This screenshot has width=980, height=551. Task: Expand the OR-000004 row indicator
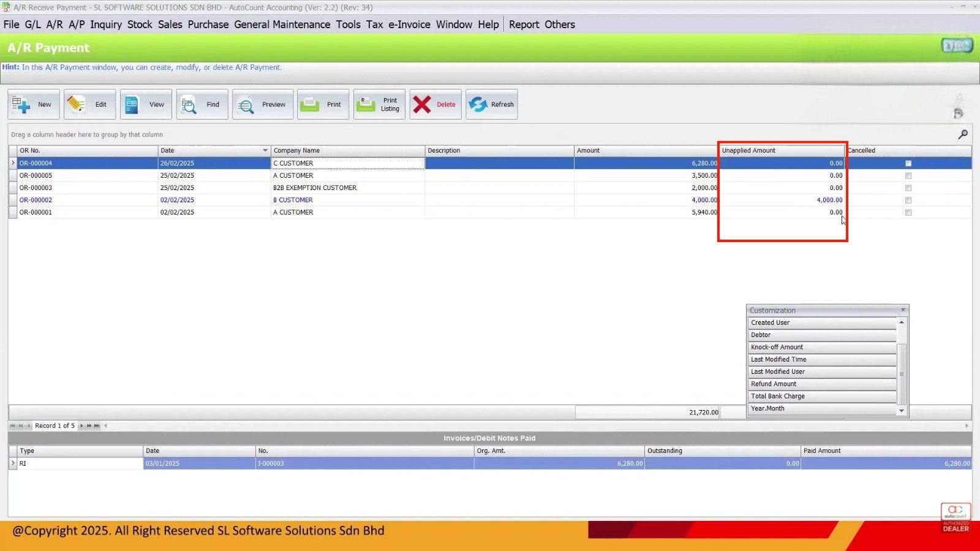point(13,163)
